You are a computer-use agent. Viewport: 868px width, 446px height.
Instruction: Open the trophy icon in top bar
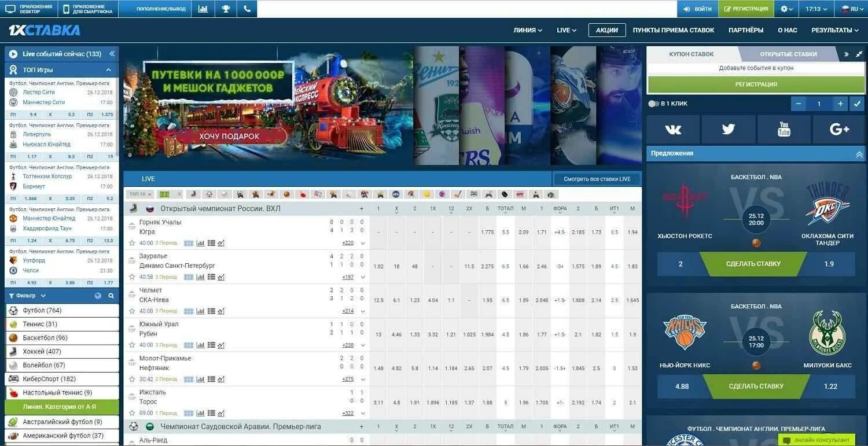click(225, 9)
